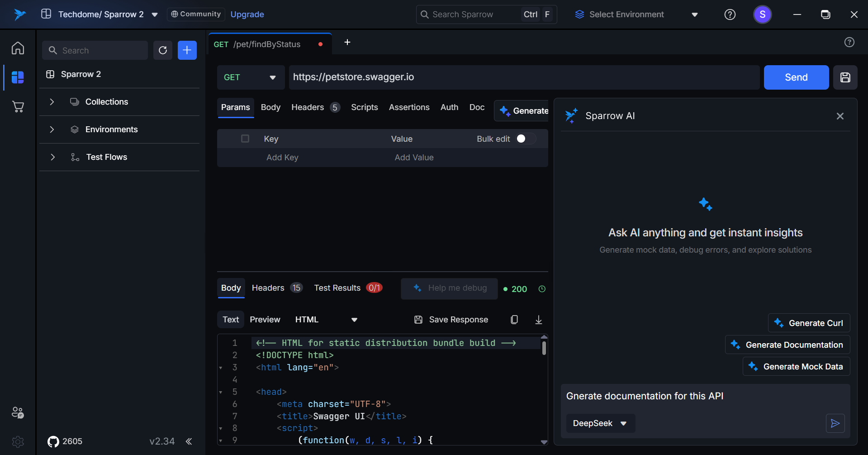Copy response body with clipboard icon
Viewport: 868px width, 455px height.
[x=514, y=320]
